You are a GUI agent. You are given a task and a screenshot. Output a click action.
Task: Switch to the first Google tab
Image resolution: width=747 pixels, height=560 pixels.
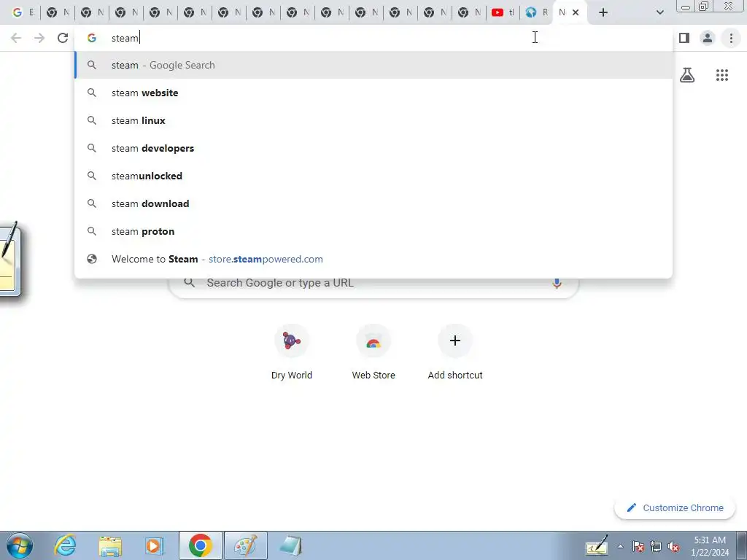point(23,12)
